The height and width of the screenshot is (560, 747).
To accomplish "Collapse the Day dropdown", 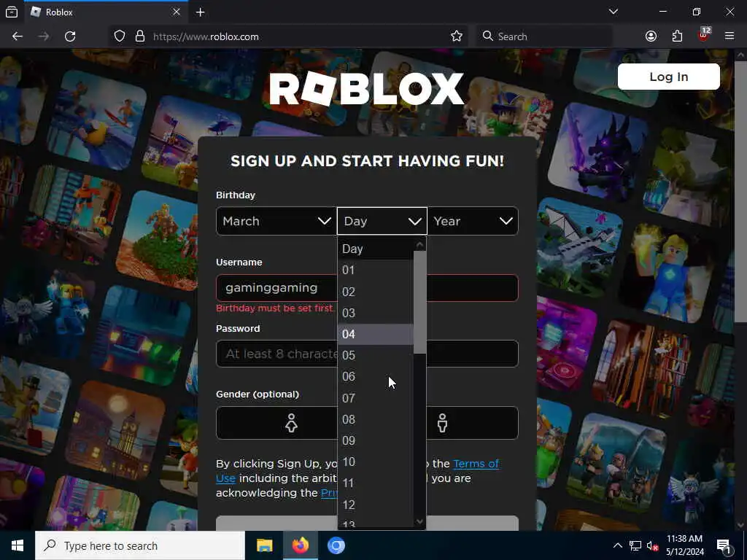I will 382,221.
